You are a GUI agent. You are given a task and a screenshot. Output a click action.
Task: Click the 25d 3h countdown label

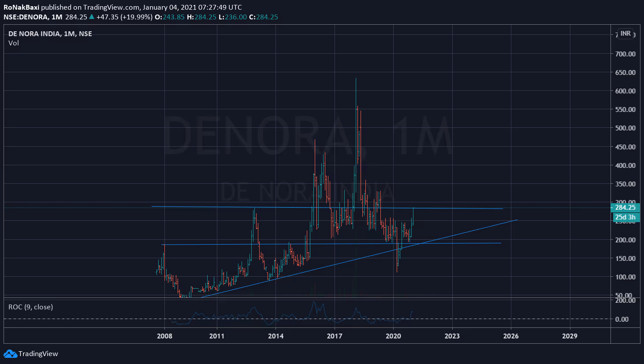[625, 217]
